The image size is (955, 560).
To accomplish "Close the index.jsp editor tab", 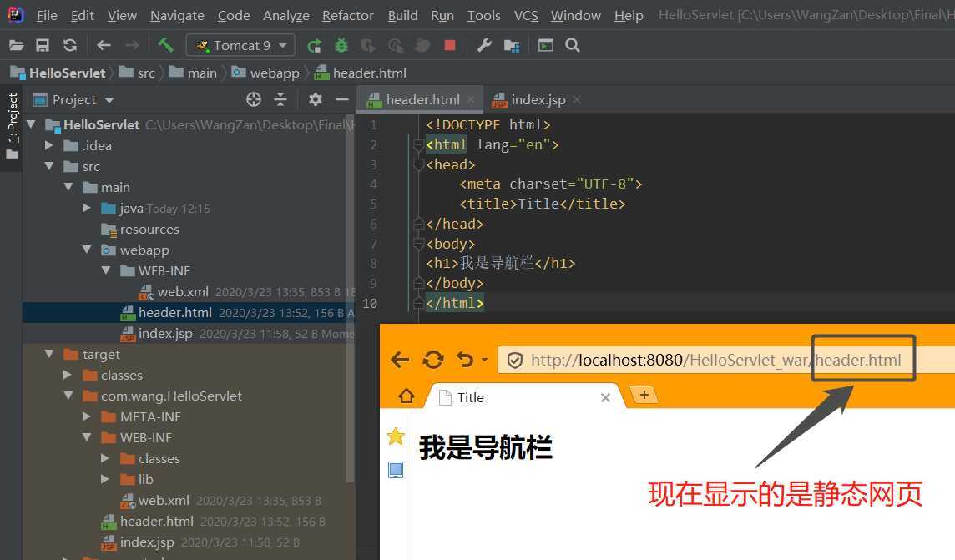I will click(x=576, y=99).
